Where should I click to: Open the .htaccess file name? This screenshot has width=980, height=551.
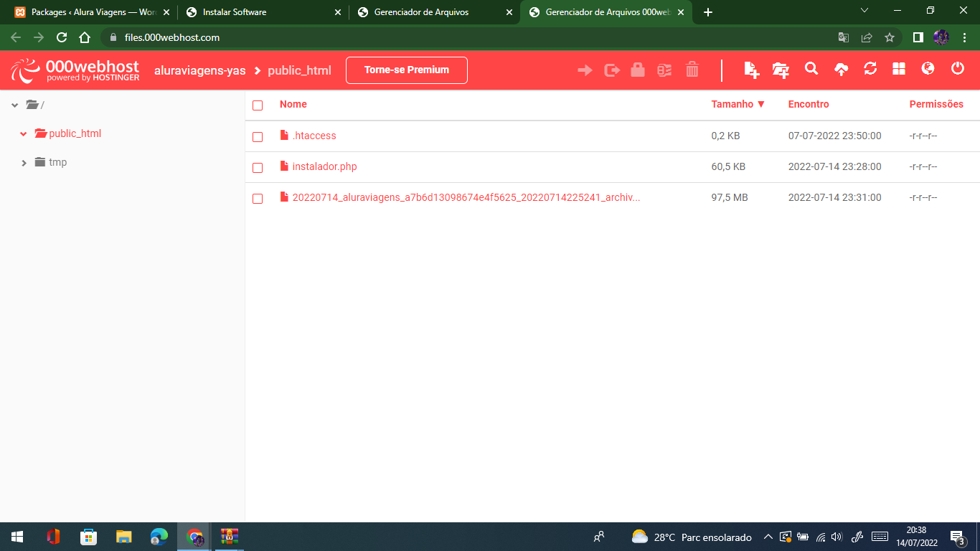tap(314, 136)
